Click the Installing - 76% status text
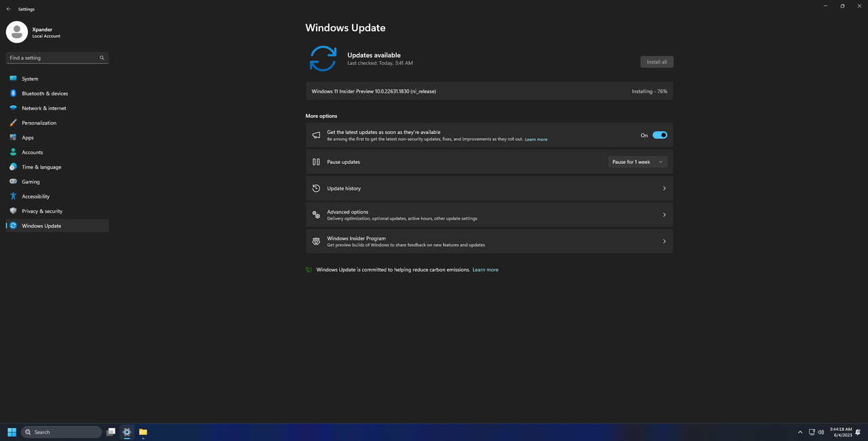The image size is (868, 441). 649,91
